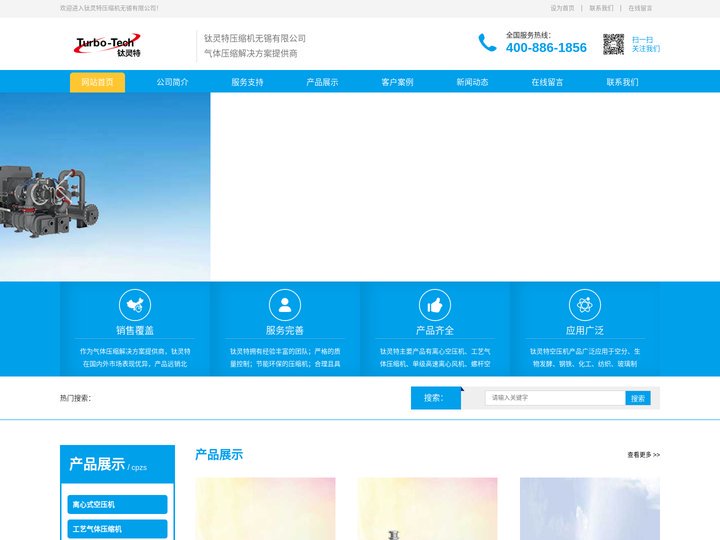This screenshot has height=540, width=720.
Task: Click 联系我们 link in top bar
Action: click(601, 8)
